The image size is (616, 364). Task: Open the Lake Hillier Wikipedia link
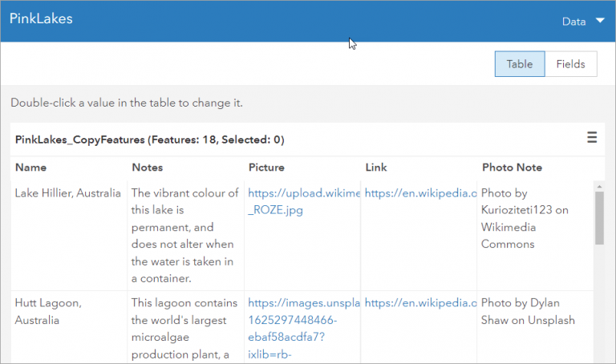(420, 193)
